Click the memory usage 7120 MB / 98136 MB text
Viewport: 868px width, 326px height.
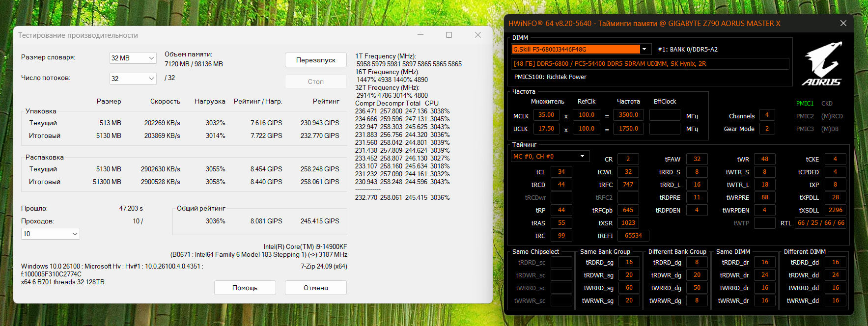click(194, 64)
